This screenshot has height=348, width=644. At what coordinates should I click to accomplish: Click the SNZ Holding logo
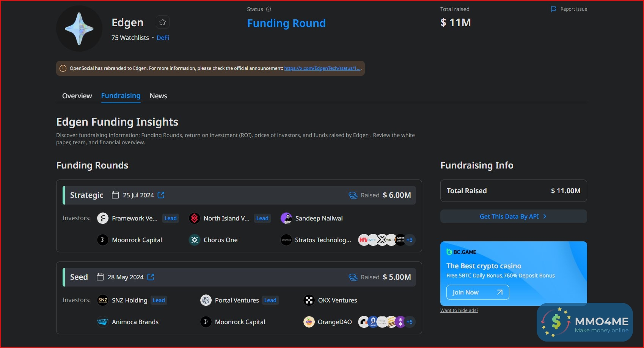(103, 300)
